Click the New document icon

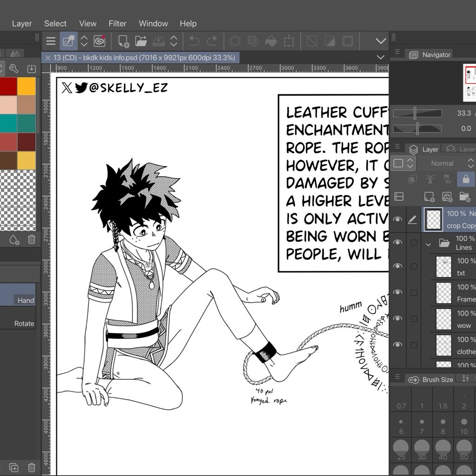pos(123,41)
